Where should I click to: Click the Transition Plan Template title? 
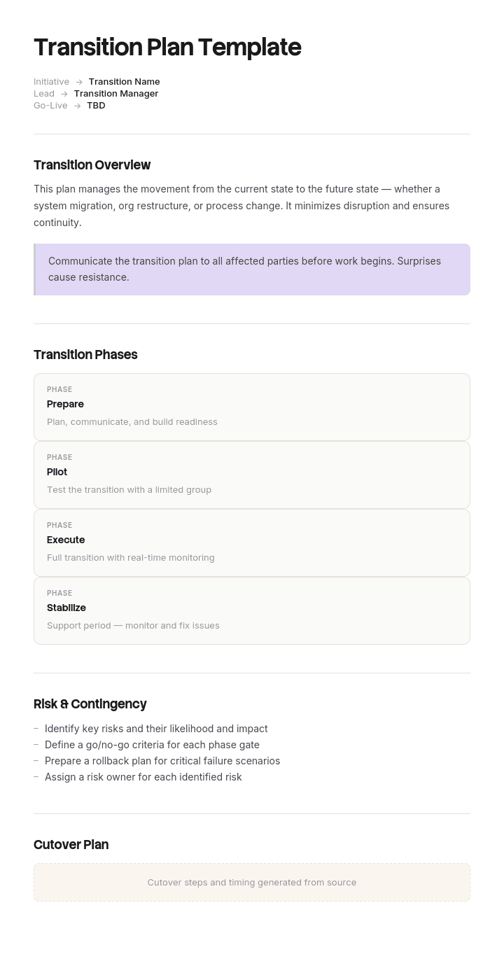(167, 47)
